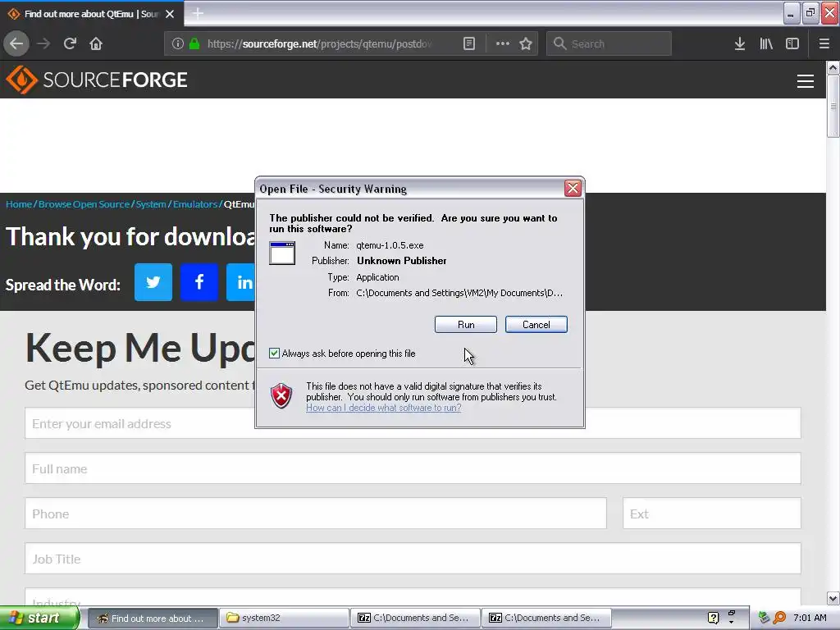840x630 pixels.
Task: Click the Home breadcrumb link
Action: click(x=19, y=204)
